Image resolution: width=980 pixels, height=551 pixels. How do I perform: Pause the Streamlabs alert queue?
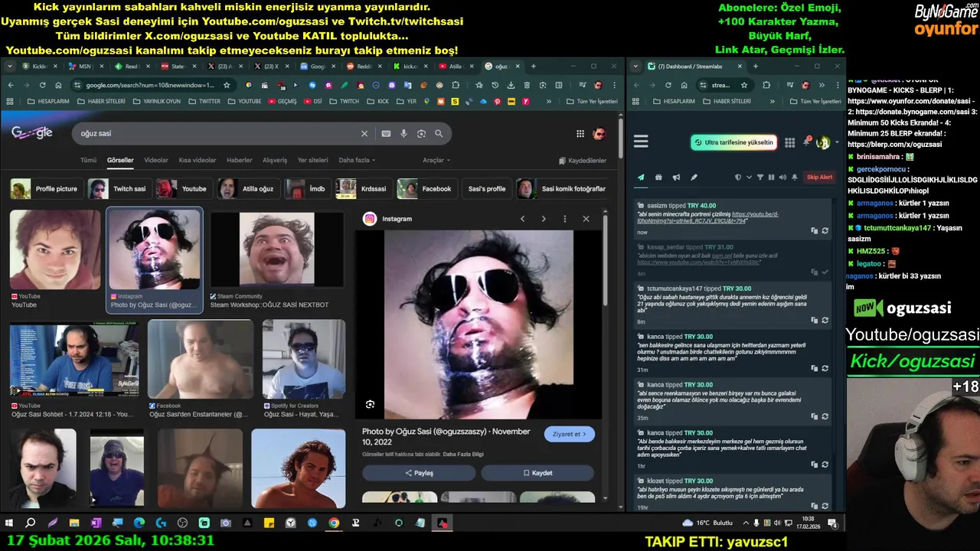point(771,177)
